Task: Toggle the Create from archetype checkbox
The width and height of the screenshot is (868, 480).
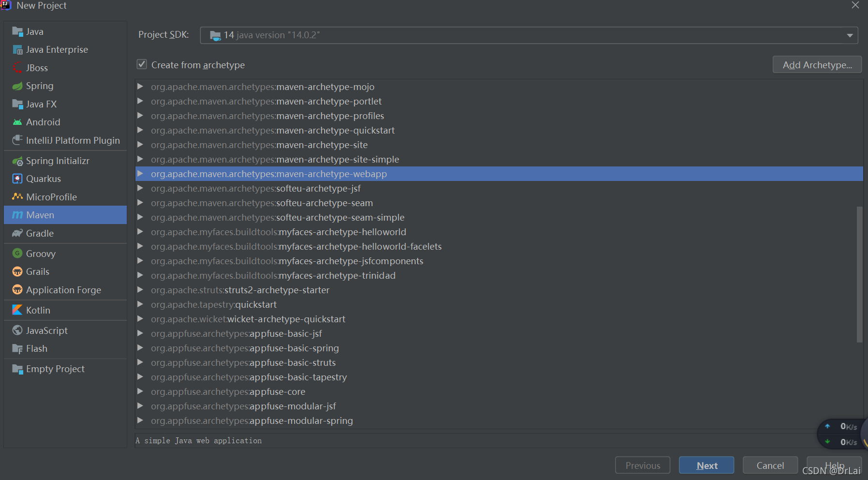Action: pos(142,64)
